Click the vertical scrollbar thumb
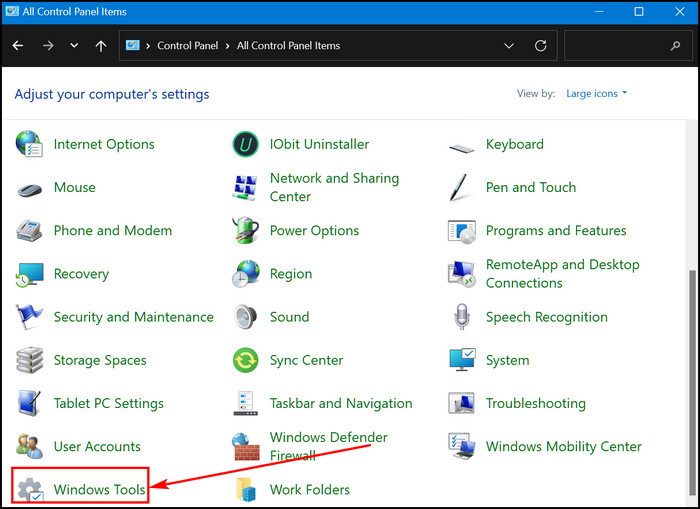The width and height of the screenshot is (700, 509). (x=692, y=384)
